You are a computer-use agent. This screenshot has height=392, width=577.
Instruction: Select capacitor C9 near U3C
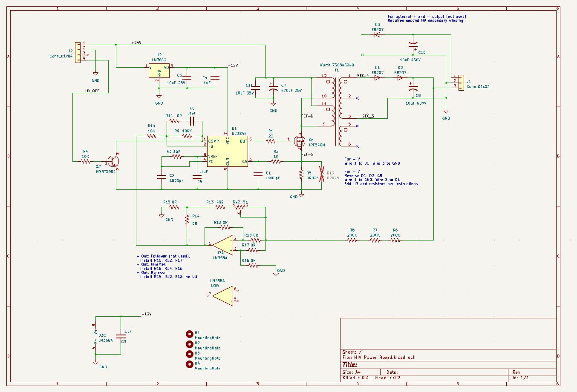coord(121,336)
